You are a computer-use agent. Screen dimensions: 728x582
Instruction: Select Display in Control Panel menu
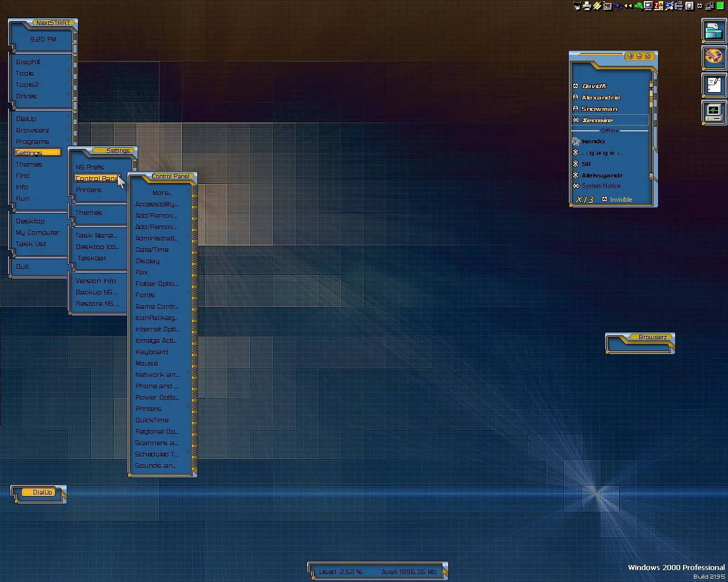click(147, 261)
